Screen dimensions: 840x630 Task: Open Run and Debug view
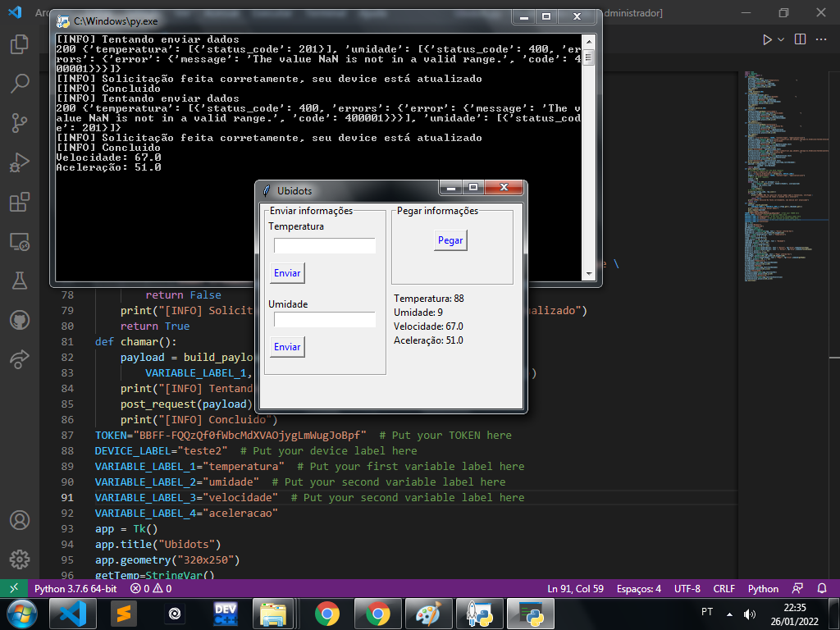pos(20,162)
